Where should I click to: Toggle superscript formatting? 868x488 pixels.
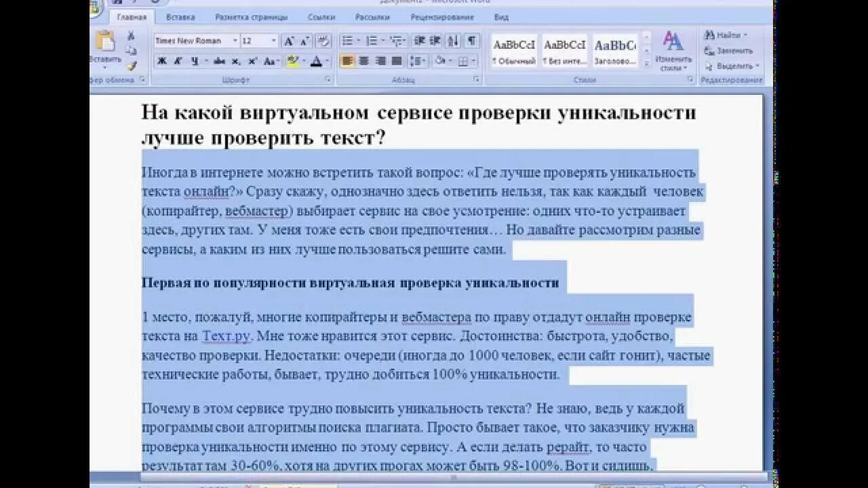click(252, 61)
